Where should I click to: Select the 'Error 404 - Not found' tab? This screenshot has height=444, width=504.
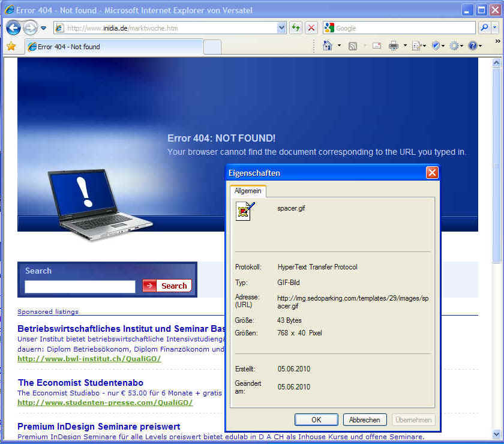click(x=114, y=47)
